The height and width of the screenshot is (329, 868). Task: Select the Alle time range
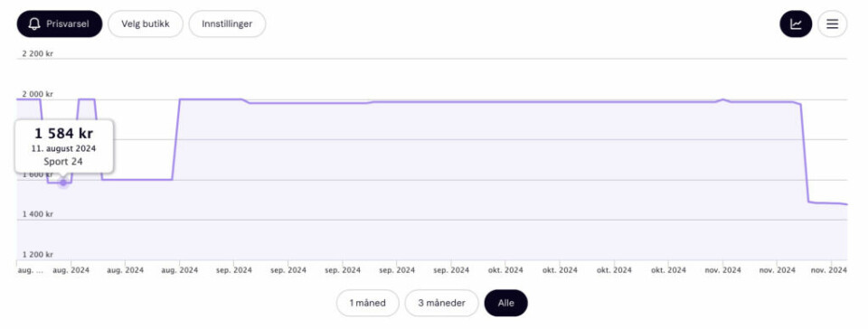506,303
